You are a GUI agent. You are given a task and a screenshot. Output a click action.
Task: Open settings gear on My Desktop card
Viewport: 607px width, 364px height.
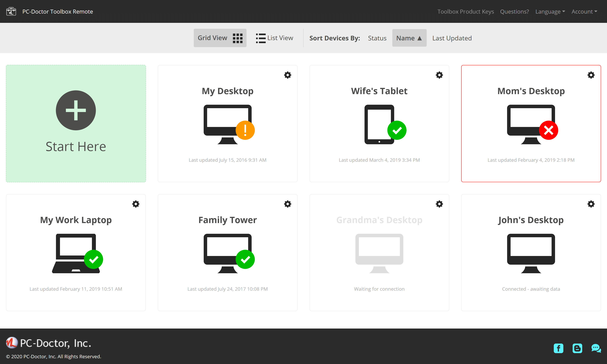(x=288, y=75)
